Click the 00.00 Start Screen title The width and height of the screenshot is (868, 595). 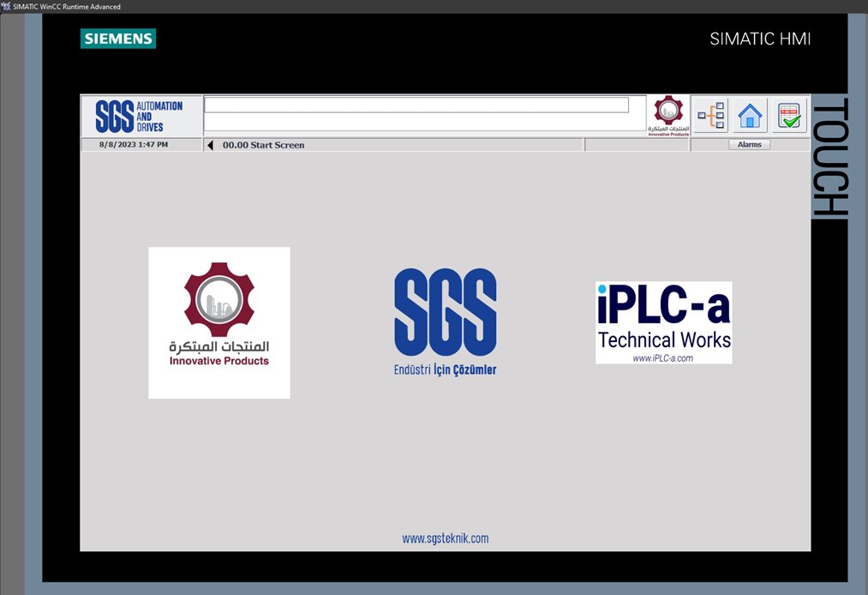(x=264, y=145)
